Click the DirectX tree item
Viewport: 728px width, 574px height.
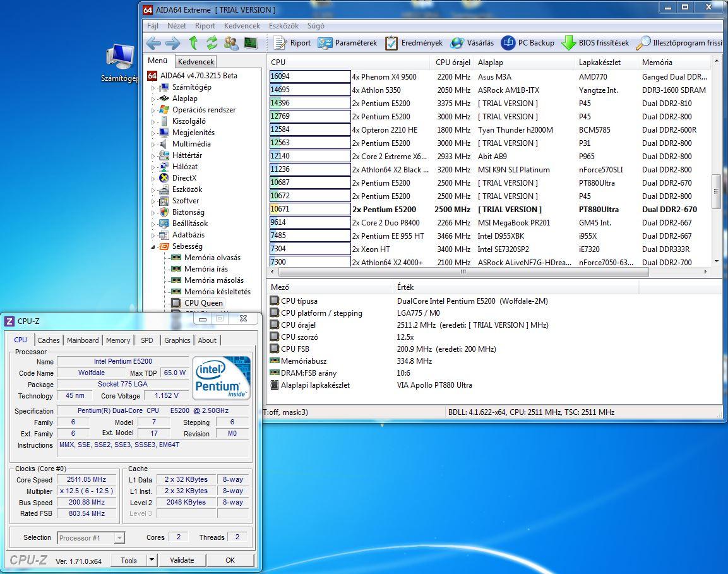pyautogui.click(x=184, y=178)
